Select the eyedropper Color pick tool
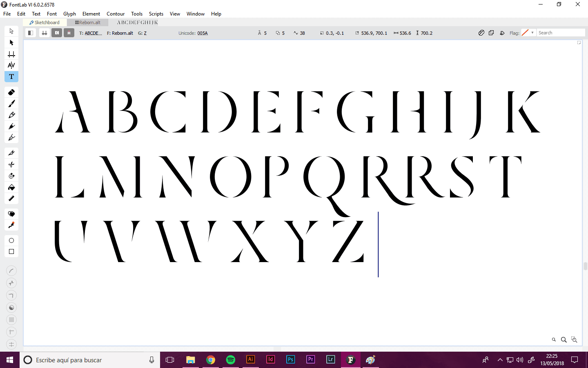588x368 pixels. (x=11, y=225)
